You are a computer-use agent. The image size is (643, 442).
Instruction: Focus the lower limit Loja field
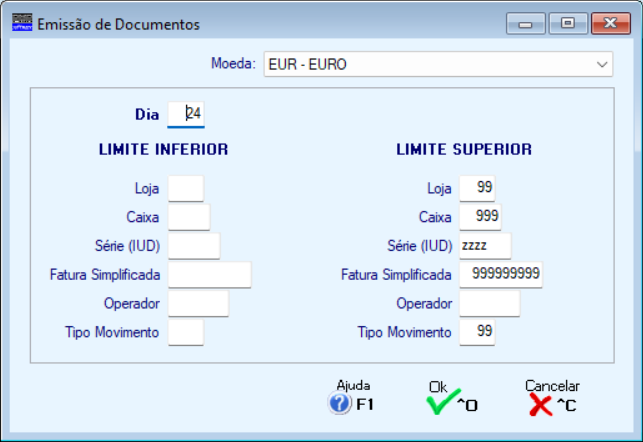coord(186,188)
